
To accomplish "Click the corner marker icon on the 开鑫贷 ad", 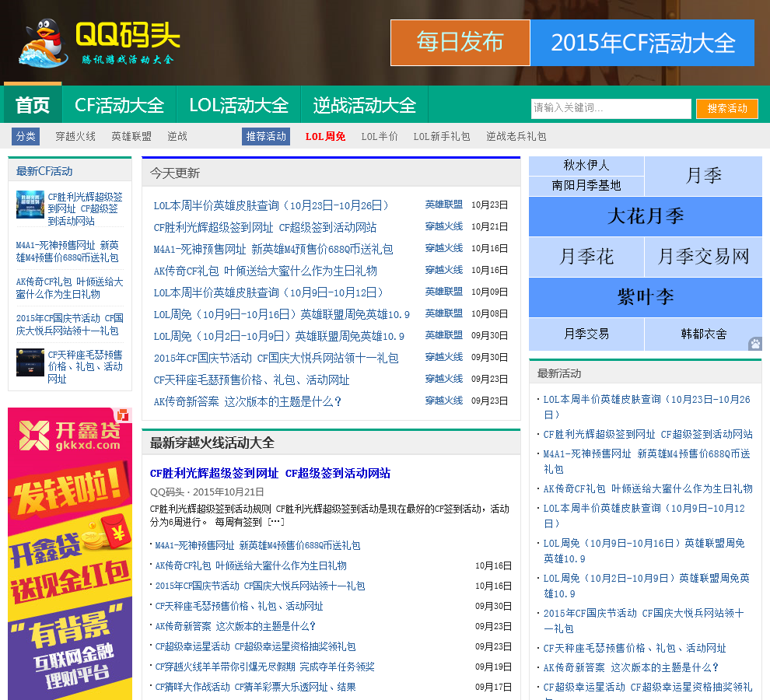I will [123, 415].
